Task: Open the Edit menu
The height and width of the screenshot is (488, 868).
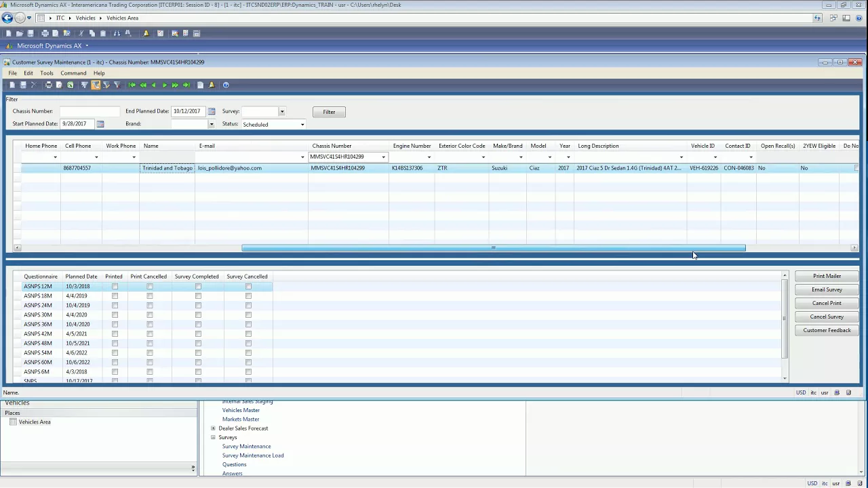Action: tap(28, 73)
